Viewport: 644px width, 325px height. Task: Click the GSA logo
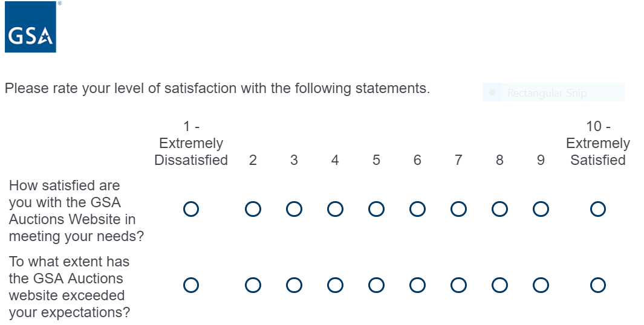click(30, 27)
